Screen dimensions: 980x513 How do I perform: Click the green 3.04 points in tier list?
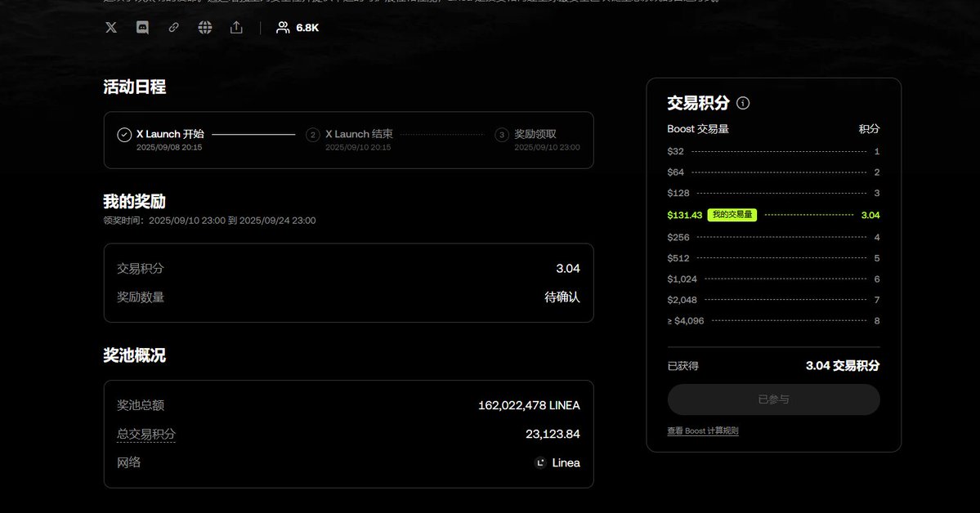pyautogui.click(x=870, y=215)
